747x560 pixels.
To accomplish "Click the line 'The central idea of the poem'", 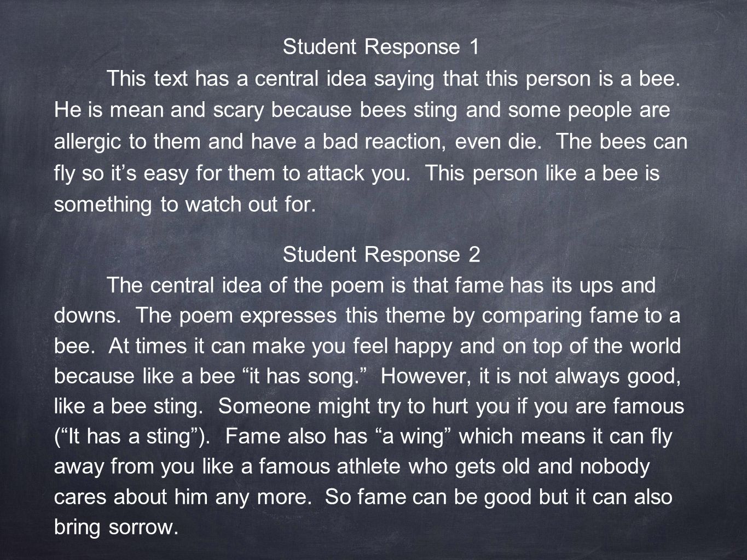I will 380,286.
